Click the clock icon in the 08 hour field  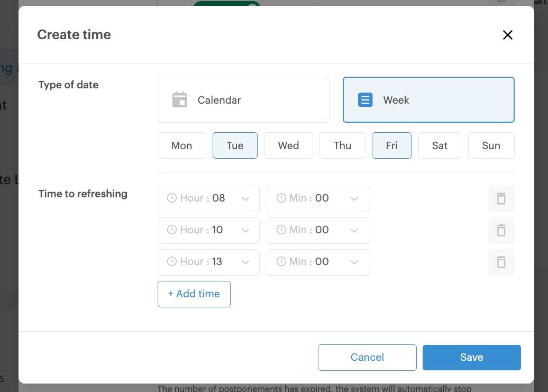click(171, 198)
